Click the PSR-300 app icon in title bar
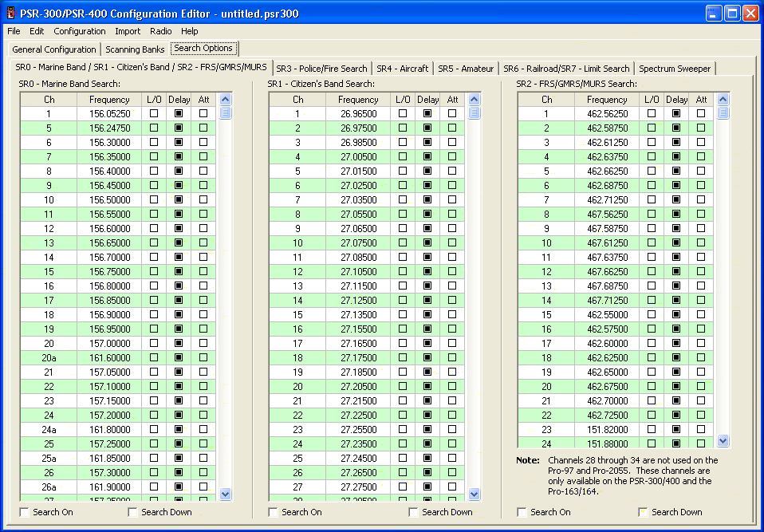The width and height of the screenshot is (764, 532). [x=10, y=13]
